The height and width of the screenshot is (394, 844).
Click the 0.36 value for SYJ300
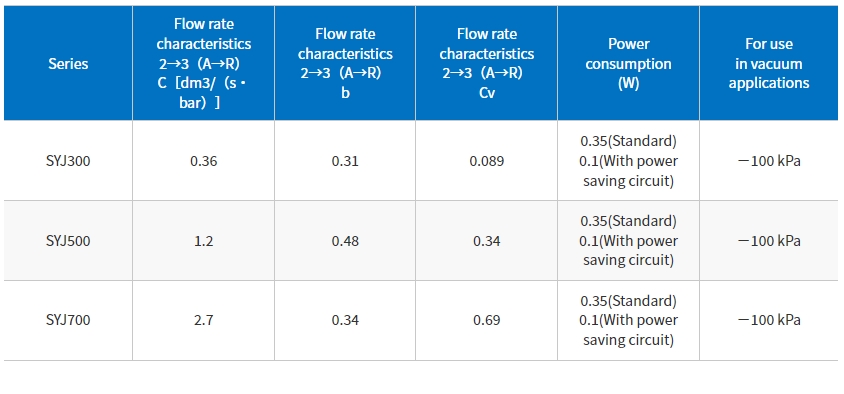[203, 160]
